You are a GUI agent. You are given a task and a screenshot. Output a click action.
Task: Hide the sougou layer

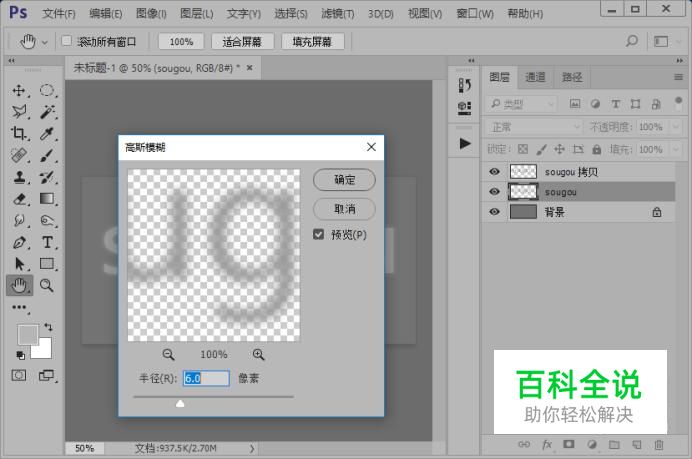(x=495, y=192)
